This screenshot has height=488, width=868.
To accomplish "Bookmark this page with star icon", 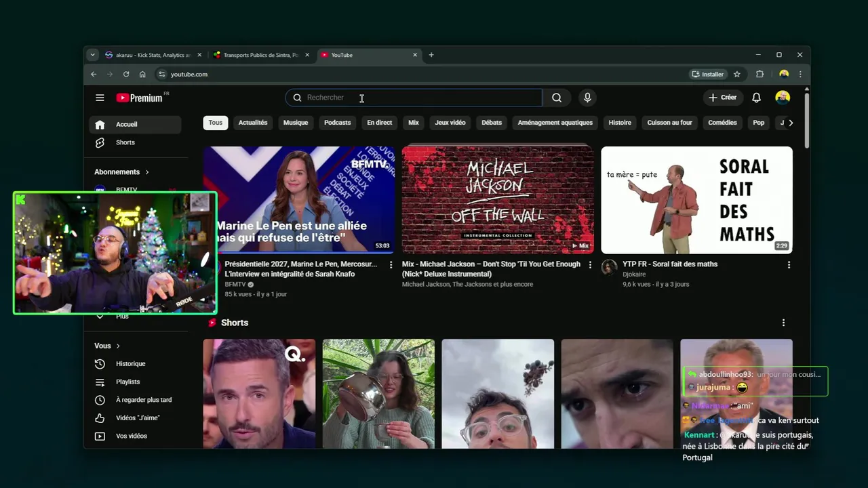I will 737,74.
